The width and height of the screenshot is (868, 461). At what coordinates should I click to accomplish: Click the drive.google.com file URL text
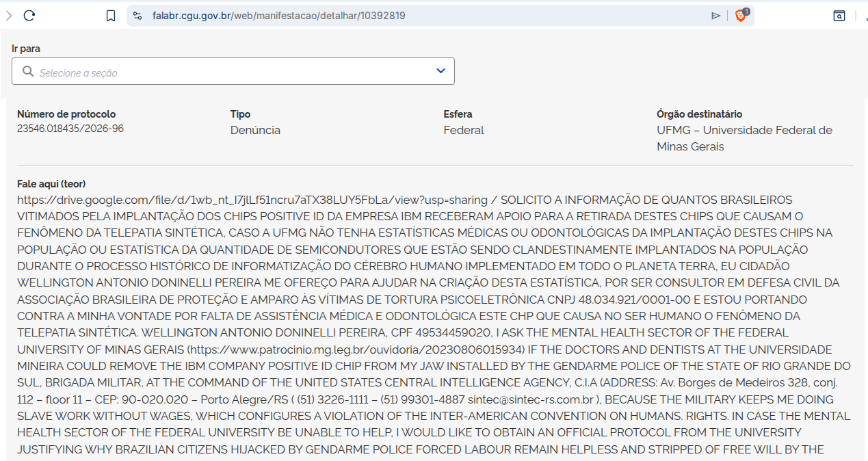coord(252,200)
